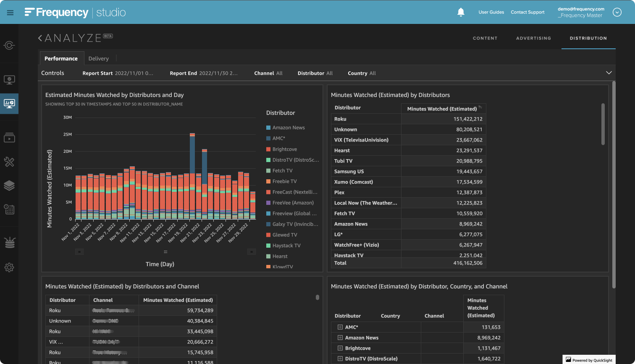Open the settings gear sidebar icon
Image resolution: width=635 pixels, height=364 pixels.
pyautogui.click(x=9, y=267)
